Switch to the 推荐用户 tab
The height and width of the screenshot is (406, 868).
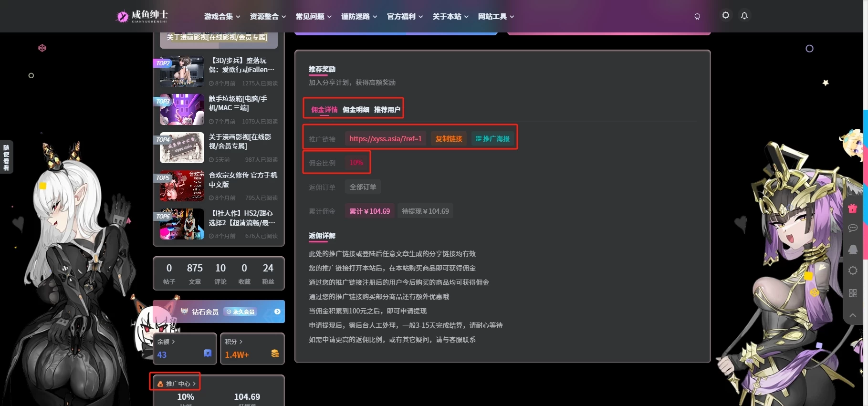387,110
